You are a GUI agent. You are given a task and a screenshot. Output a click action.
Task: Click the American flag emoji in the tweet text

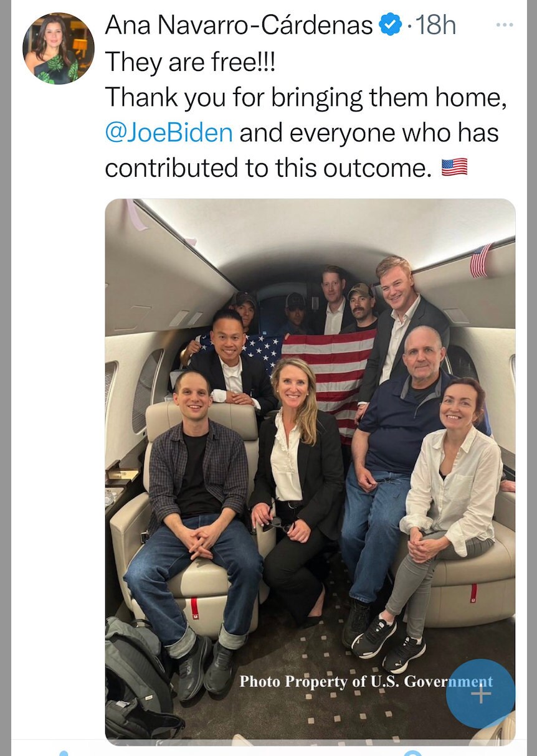pos(454,167)
